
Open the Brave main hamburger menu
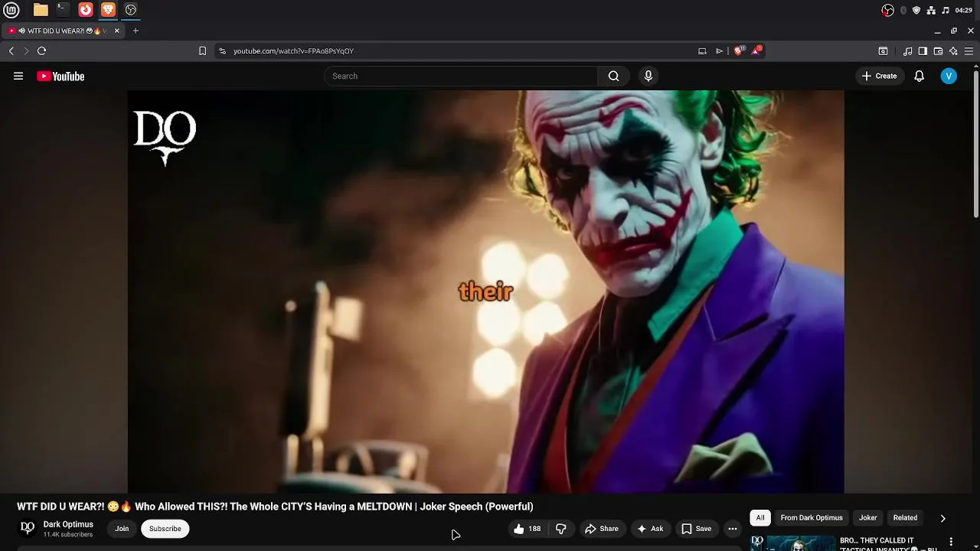click(969, 51)
